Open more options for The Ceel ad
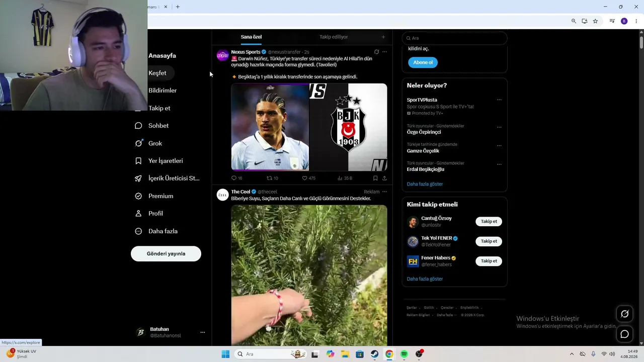 pyautogui.click(x=384, y=192)
